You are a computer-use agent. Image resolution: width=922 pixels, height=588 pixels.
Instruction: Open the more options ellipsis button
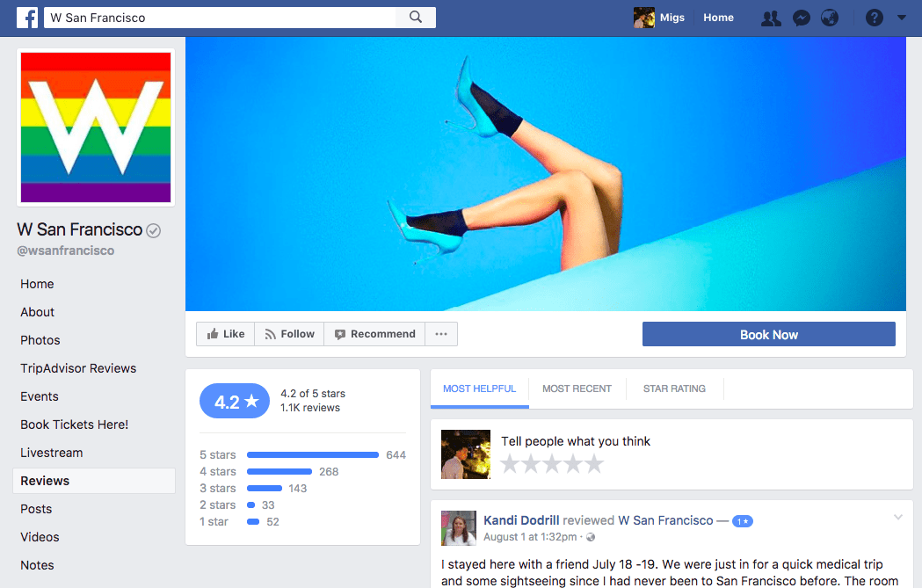coord(441,334)
